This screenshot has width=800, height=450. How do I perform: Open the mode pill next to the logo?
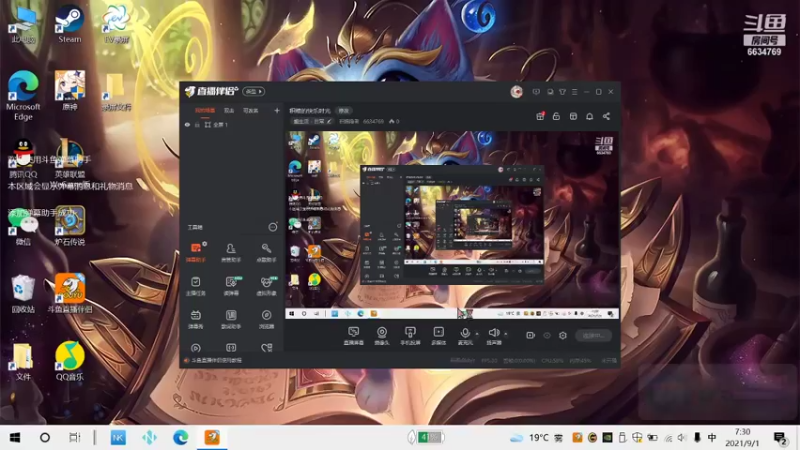pos(253,91)
